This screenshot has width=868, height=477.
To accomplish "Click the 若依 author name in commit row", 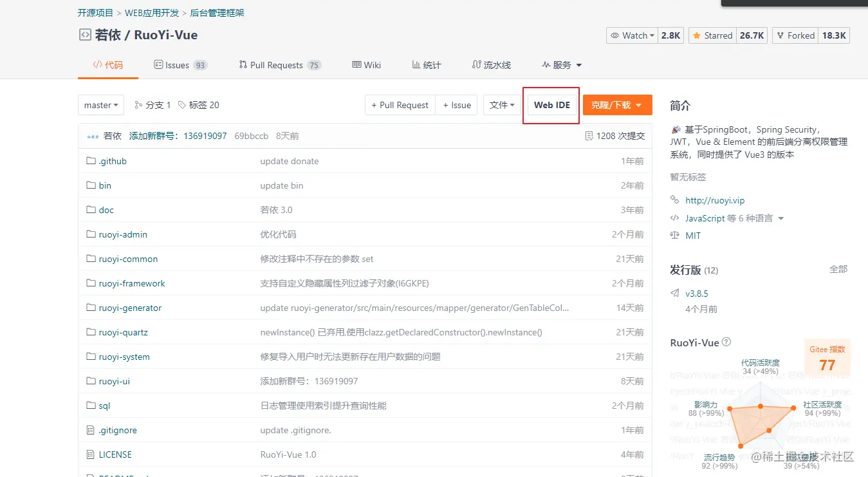I will [x=113, y=136].
